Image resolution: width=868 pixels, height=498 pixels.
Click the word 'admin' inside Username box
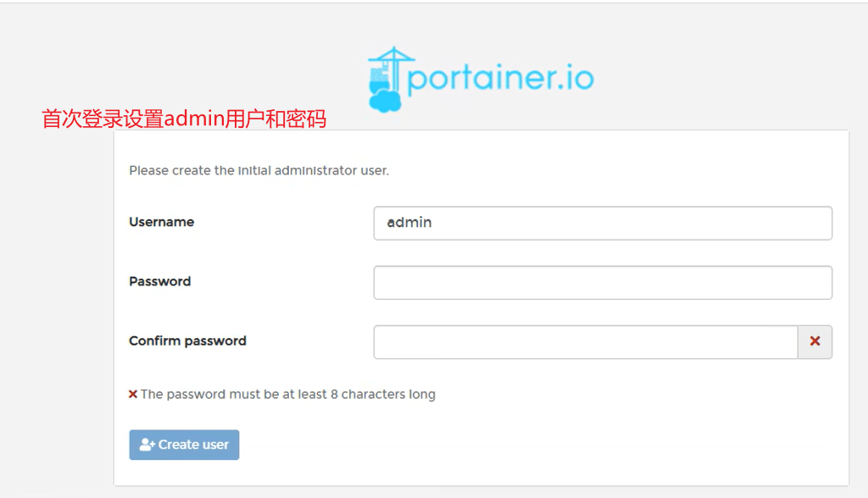(x=409, y=223)
